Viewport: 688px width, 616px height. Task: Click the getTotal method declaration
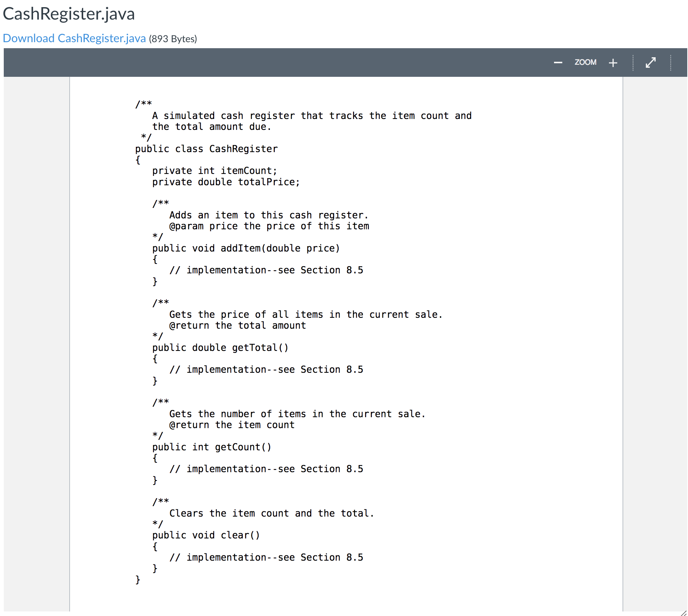(x=220, y=347)
